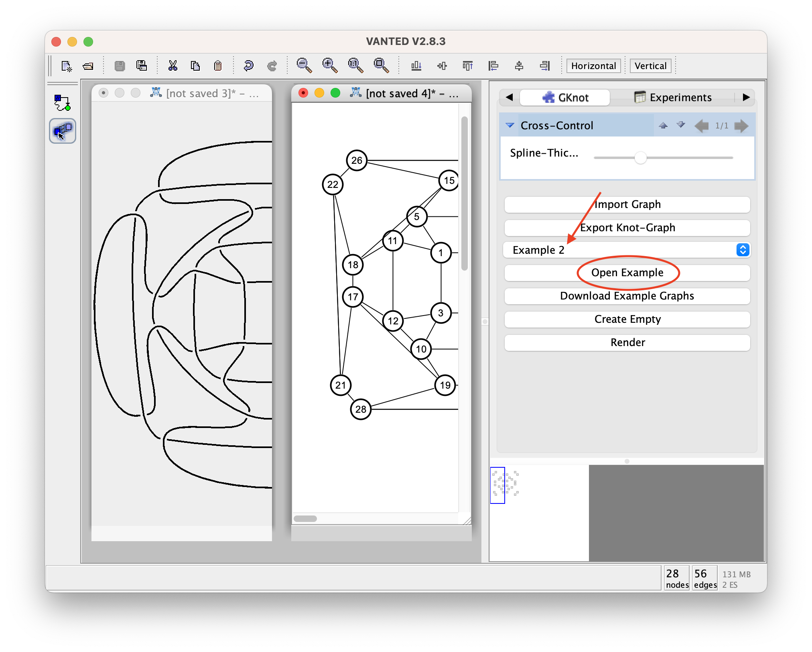Screen dimensions: 812x652
Task: Click the New Graph file icon
Action: click(66, 66)
